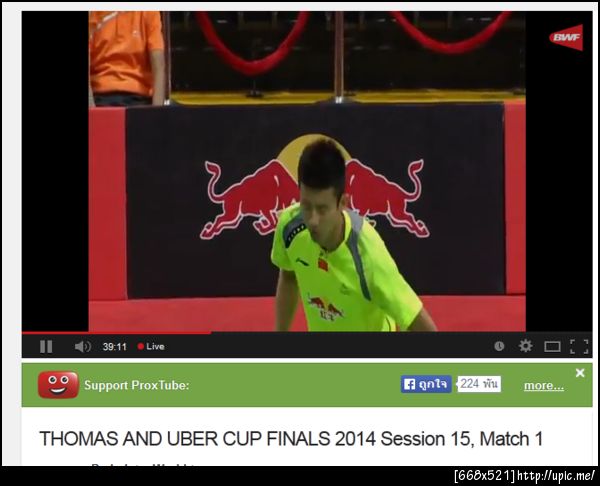Viewport: 600px width, 486px height.
Task: Close the green ProxTube support banner
Action: pos(580,373)
